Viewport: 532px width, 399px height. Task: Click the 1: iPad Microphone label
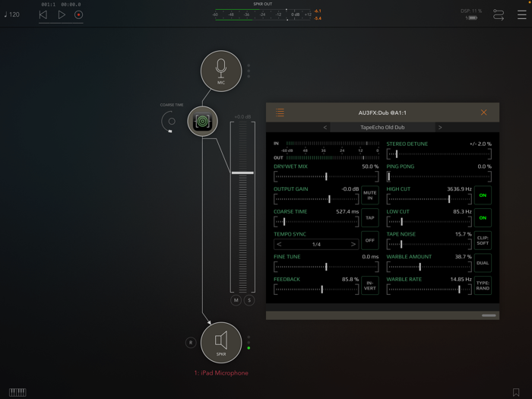coord(221,373)
